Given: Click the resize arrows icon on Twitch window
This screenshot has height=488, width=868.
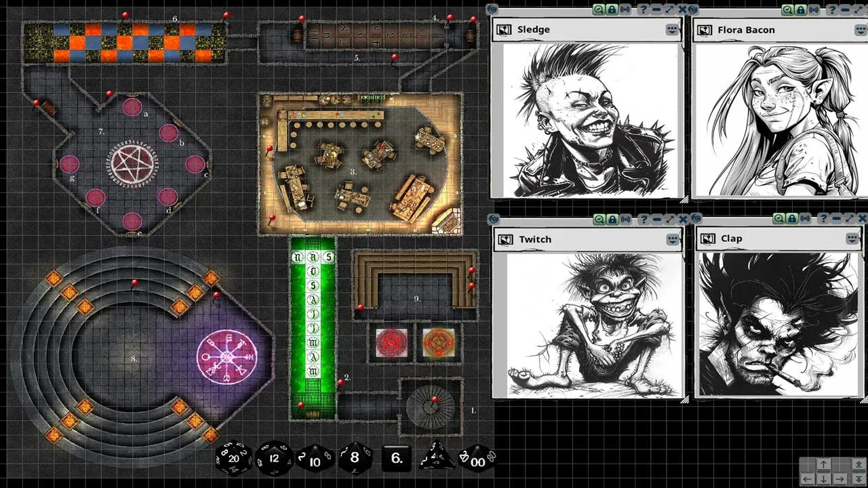Looking at the screenshot, I should [670, 220].
